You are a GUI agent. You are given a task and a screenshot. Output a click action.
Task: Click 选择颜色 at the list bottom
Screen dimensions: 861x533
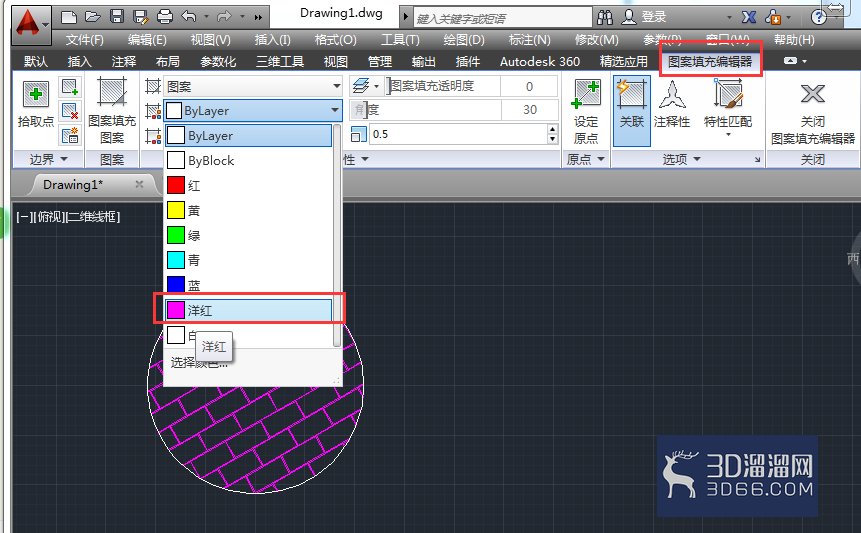199,362
